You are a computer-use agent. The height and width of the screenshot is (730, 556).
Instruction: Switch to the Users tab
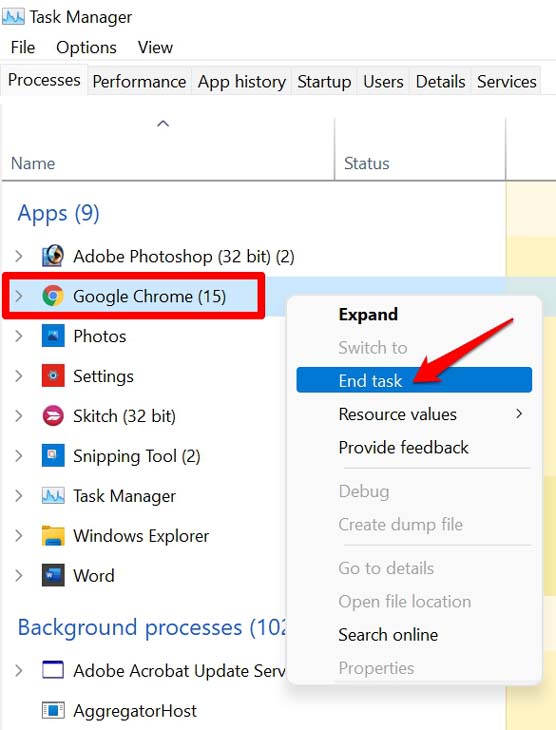(x=383, y=81)
